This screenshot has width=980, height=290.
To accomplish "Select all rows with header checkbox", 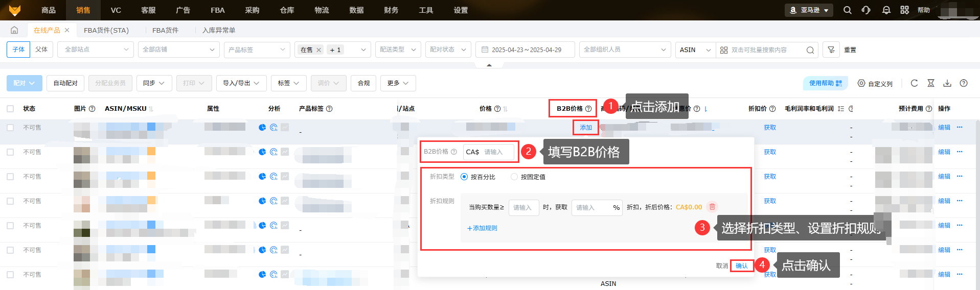I will [x=10, y=109].
